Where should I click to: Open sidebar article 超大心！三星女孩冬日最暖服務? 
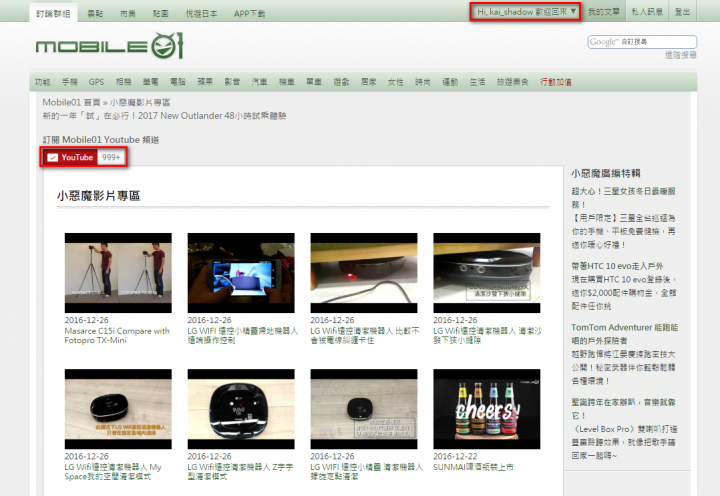tap(623, 198)
